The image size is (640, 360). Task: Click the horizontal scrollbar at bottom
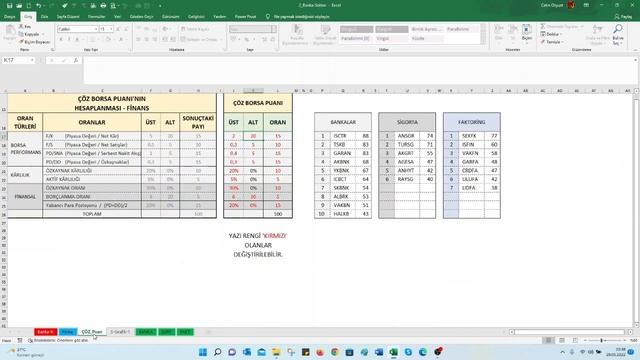coord(568,332)
